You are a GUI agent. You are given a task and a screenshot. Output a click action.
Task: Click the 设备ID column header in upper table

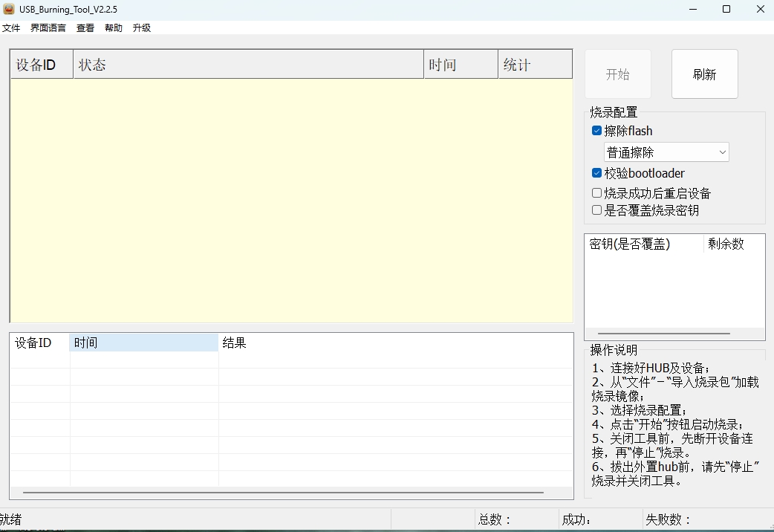click(x=42, y=65)
